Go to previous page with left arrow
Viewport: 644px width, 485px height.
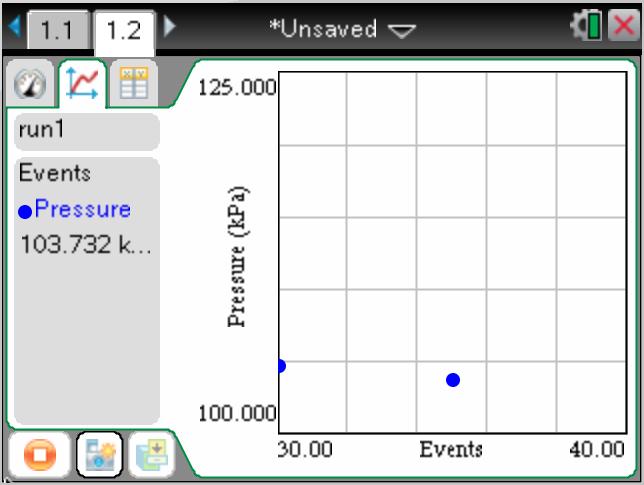pyautogui.click(x=11, y=27)
